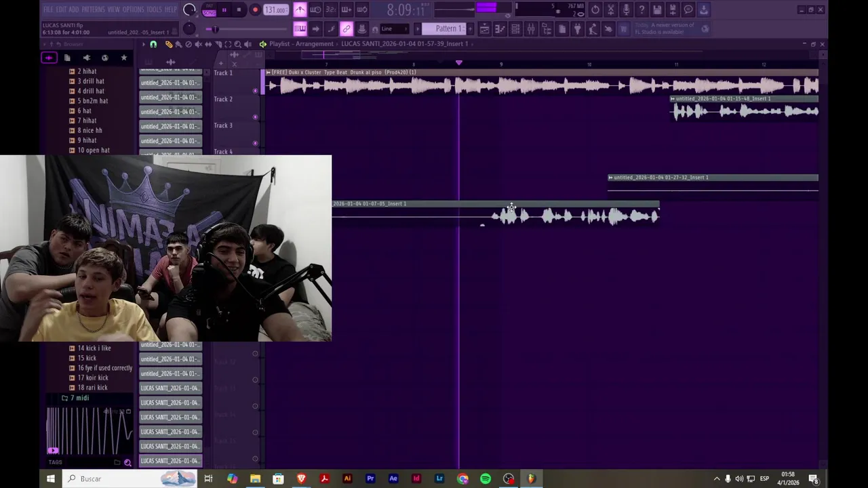
Task: Select browser plugins tab icon
Action: 86,58
